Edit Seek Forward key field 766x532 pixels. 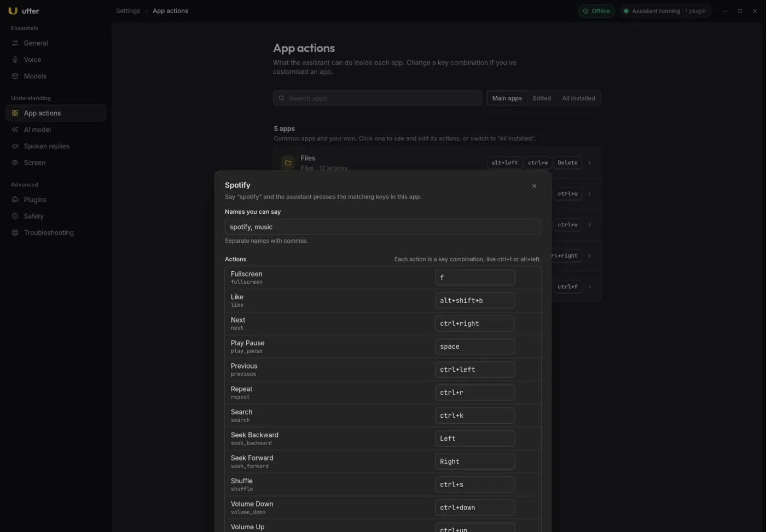click(474, 461)
